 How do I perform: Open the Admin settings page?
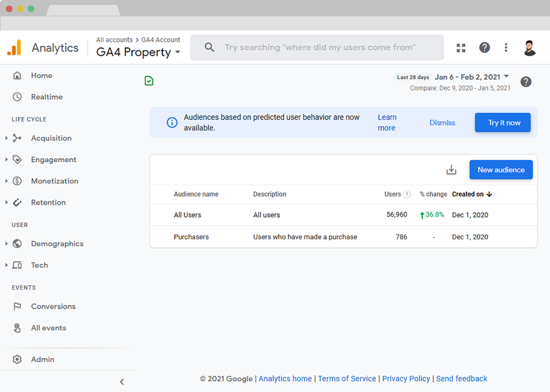[42, 360]
